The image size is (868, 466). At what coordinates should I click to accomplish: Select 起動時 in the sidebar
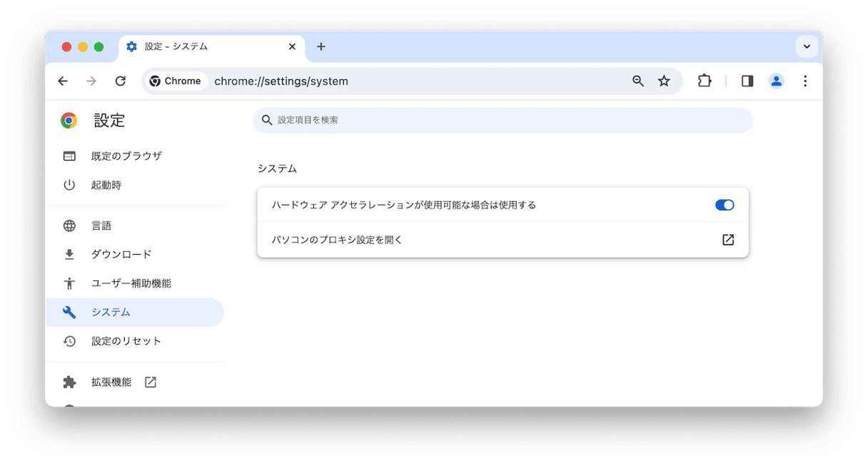(x=106, y=186)
